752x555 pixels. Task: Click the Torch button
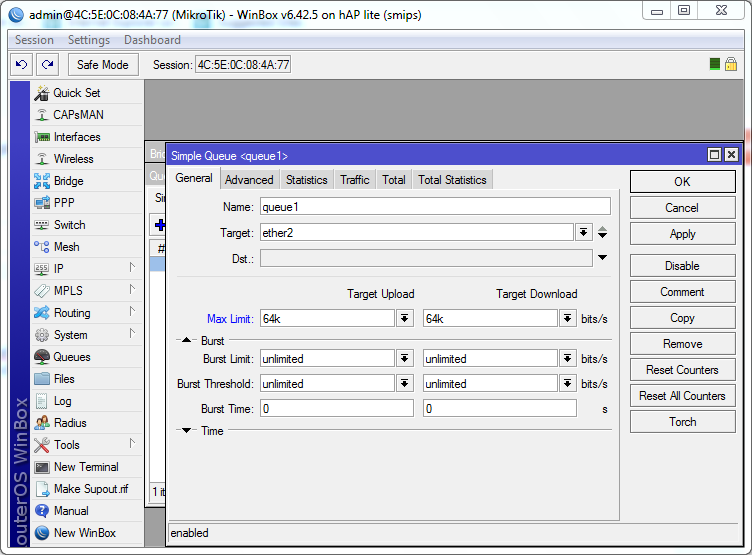click(682, 422)
